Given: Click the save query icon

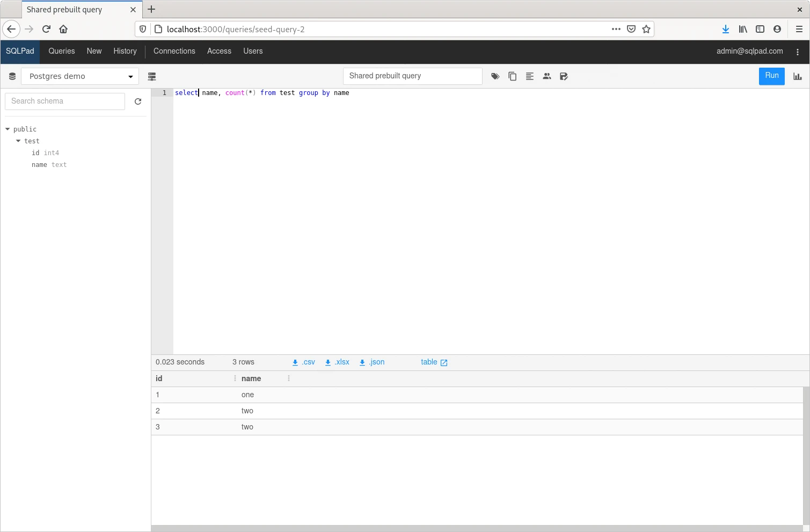Looking at the screenshot, I should pos(564,76).
